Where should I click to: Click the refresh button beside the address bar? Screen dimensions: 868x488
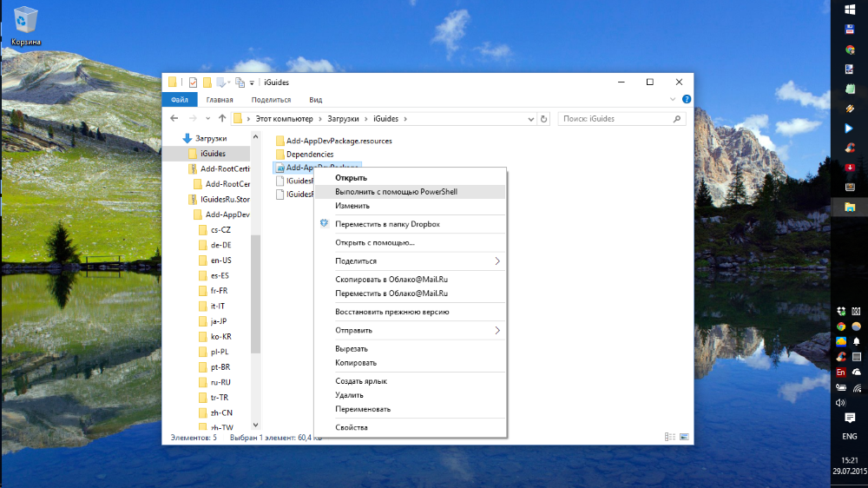pyautogui.click(x=544, y=118)
